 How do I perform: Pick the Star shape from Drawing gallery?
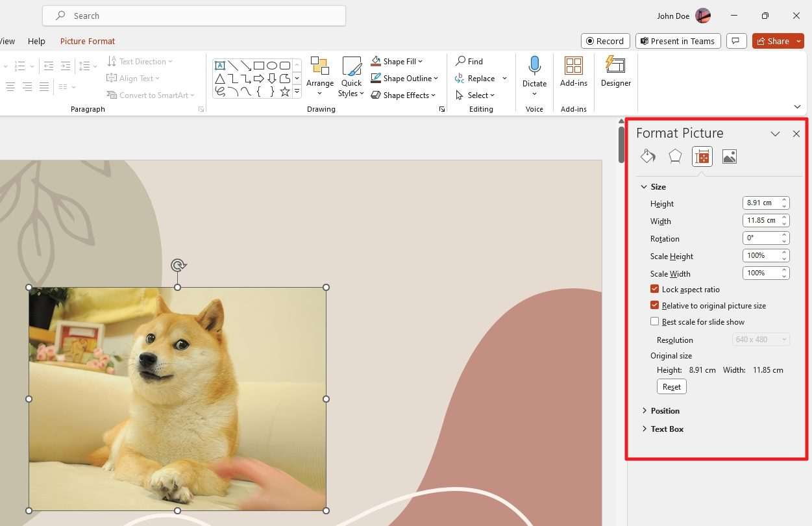284,92
